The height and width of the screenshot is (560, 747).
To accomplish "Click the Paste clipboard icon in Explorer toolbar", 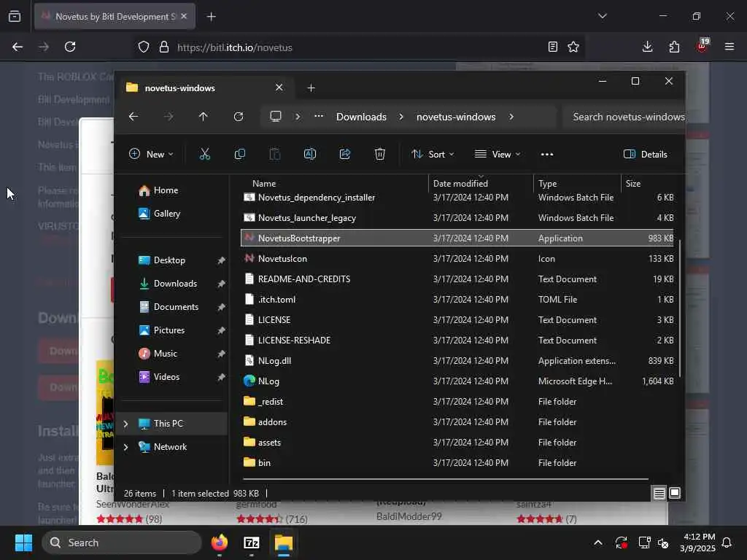I will tap(275, 155).
